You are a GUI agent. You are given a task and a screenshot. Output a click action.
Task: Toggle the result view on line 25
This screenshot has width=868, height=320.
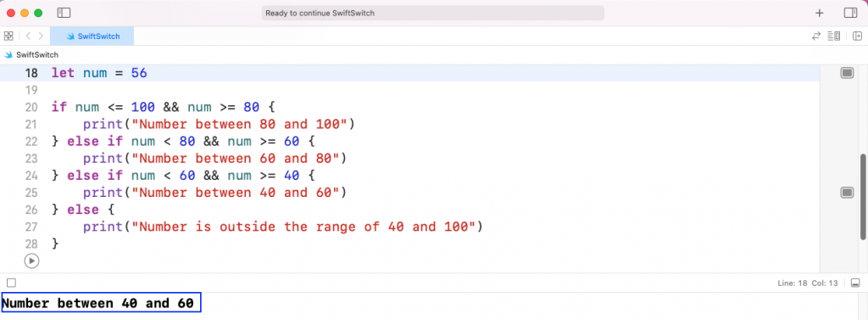(847, 193)
